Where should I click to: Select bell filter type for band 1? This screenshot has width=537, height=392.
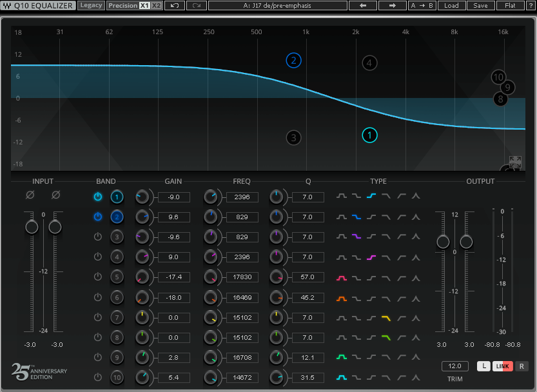point(342,196)
